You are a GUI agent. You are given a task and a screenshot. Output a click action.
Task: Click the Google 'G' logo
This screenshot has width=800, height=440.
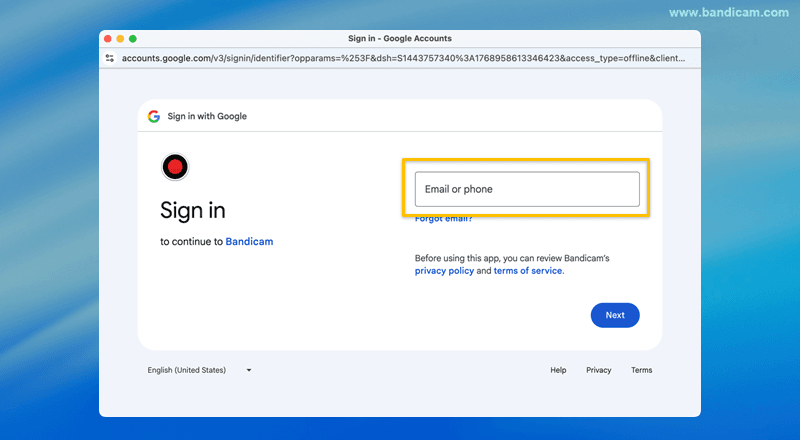[154, 116]
